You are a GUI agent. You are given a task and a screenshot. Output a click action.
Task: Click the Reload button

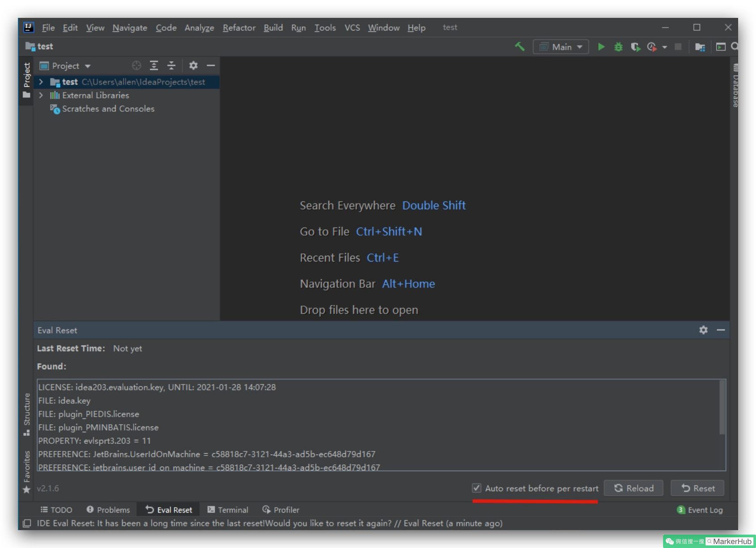634,488
